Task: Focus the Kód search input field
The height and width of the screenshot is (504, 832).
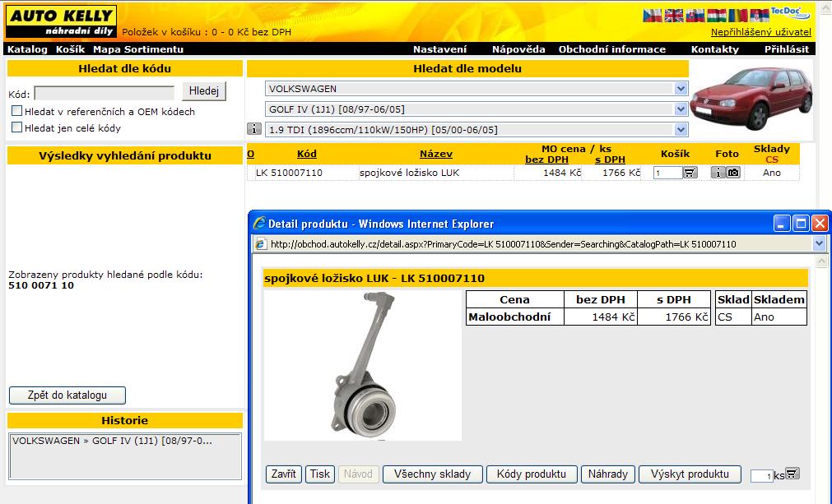Action: [104, 93]
